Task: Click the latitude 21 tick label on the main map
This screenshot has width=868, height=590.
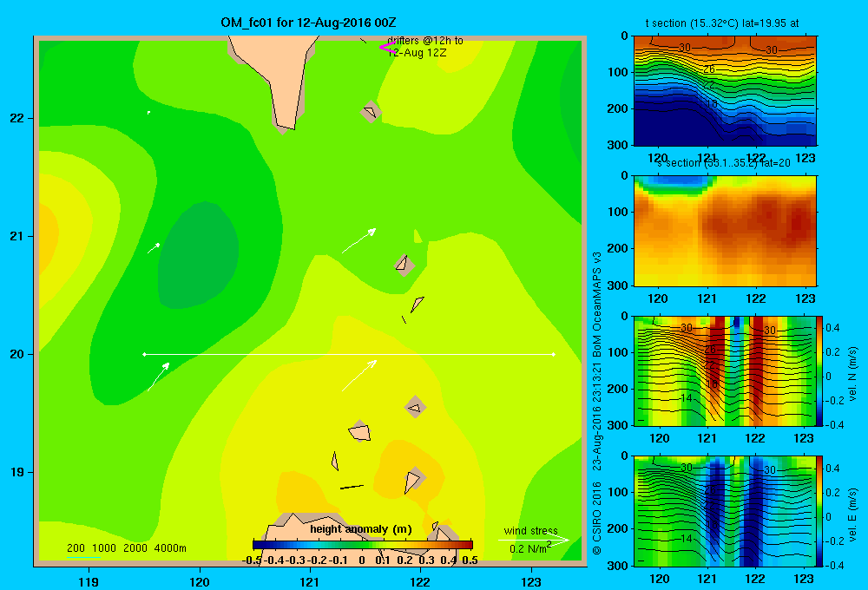Action: [x=17, y=236]
